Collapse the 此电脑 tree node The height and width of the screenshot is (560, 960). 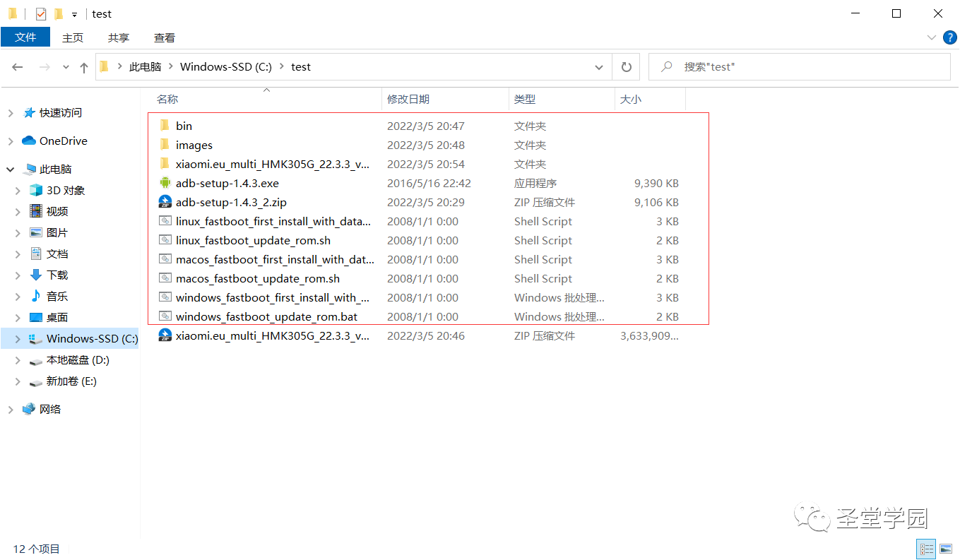pyautogui.click(x=11, y=169)
